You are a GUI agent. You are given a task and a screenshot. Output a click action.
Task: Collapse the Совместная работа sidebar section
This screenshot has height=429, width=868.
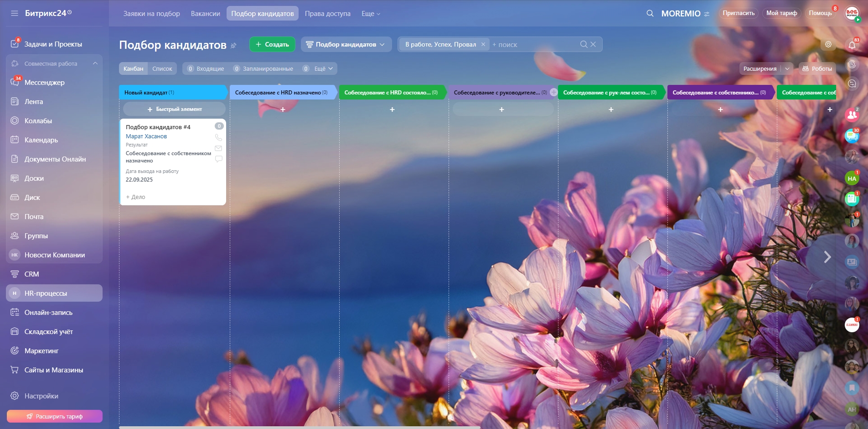[95, 63]
